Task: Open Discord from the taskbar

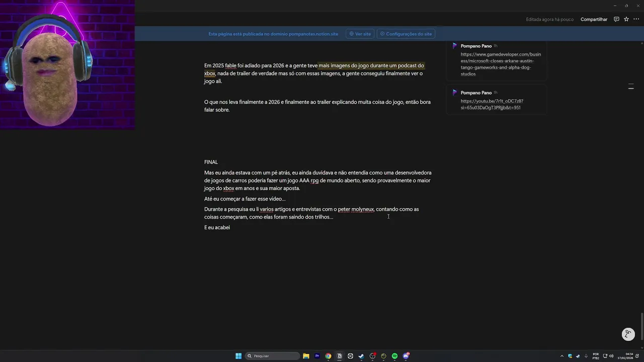Action: 406,356
